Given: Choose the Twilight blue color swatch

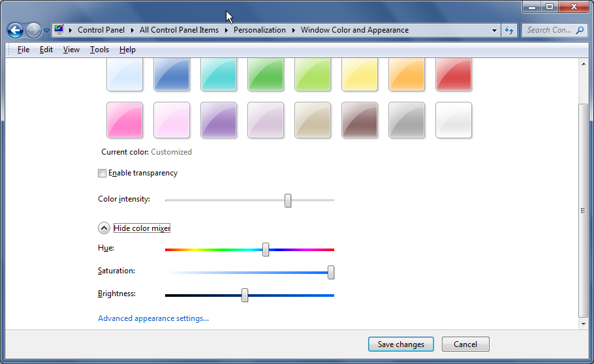Looking at the screenshot, I should (x=172, y=74).
